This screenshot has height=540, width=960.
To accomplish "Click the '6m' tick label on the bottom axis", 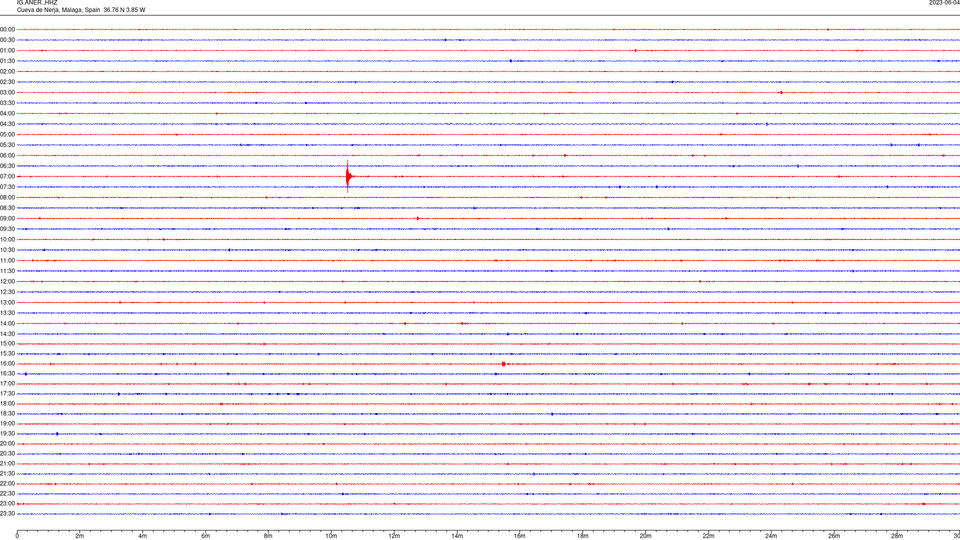I will click(x=206, y=536).
